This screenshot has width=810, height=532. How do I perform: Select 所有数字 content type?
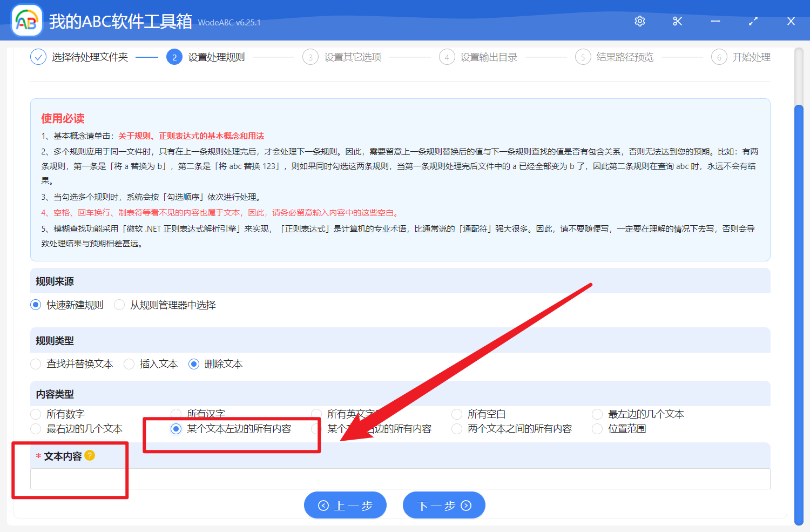pyautogui.click(x=36, y=414)
